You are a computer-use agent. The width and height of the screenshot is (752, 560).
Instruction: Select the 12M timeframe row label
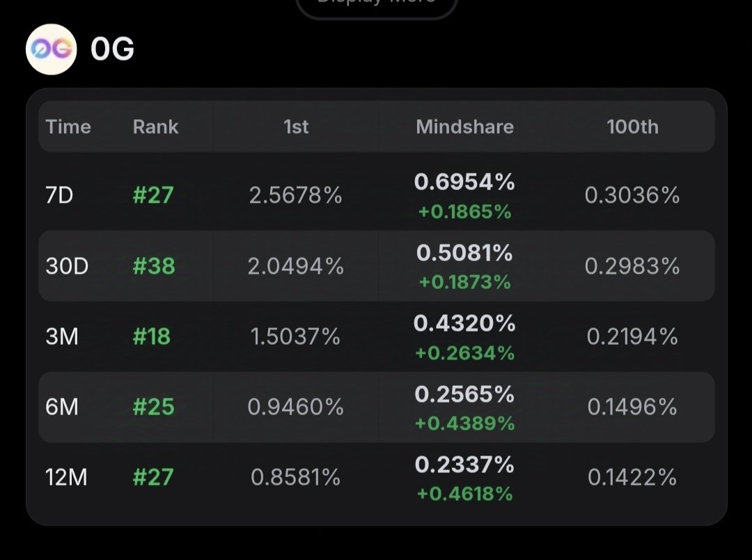click(66, 478)
